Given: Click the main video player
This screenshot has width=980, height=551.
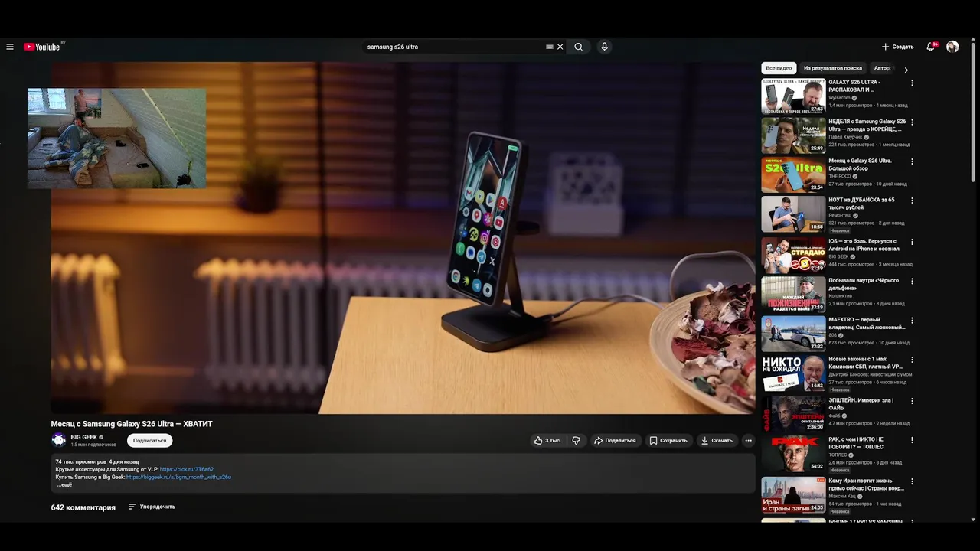Looking at the screenshot, I should 403,238.
